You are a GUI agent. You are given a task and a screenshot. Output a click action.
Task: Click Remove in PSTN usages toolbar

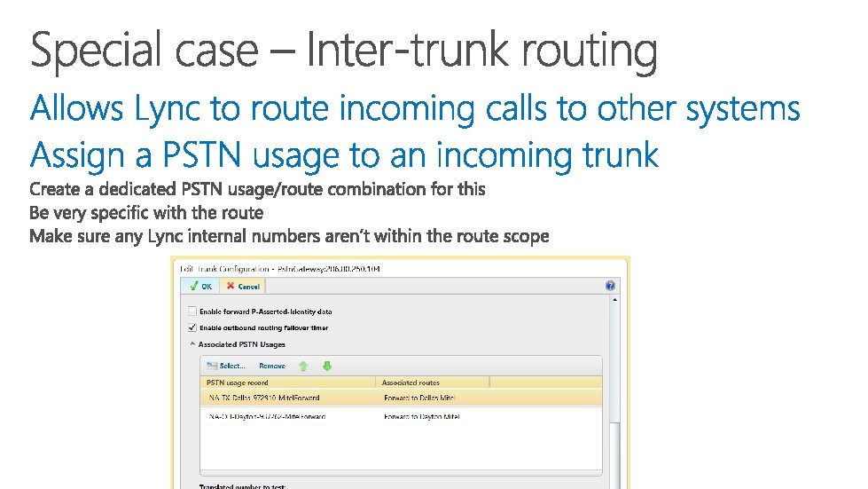[272, 366]
